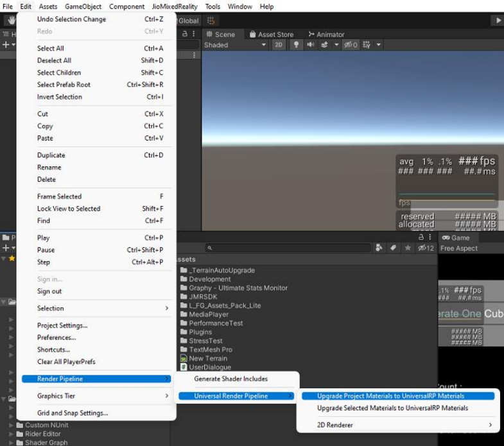Click the Project panel search field
Viewport: 504px width, 446px height.
point(289,248)
